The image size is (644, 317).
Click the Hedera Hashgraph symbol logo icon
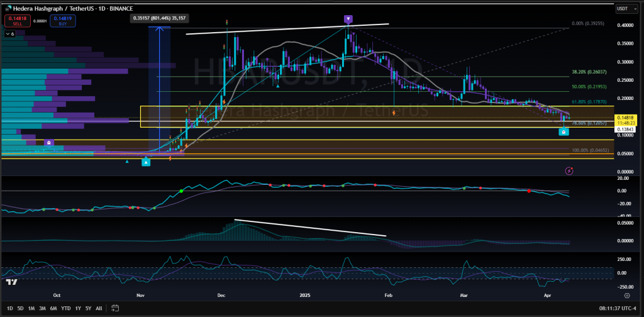coord(8,8)
